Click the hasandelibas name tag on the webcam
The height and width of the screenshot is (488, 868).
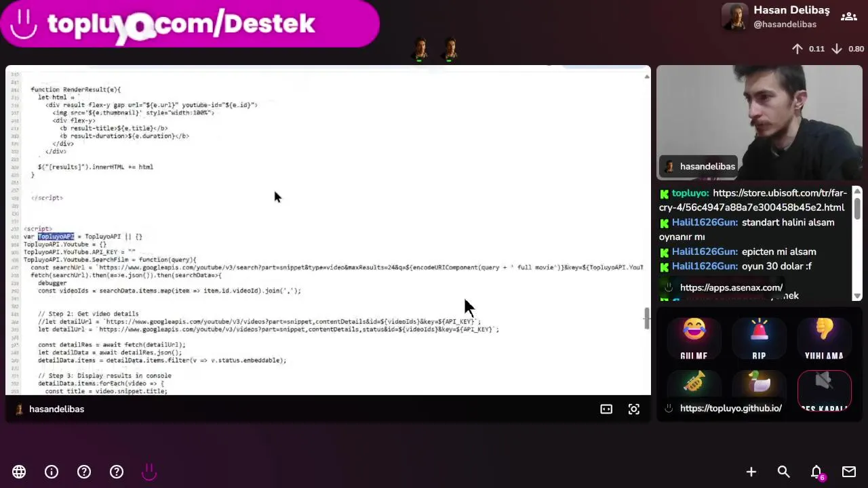point(700,166)
